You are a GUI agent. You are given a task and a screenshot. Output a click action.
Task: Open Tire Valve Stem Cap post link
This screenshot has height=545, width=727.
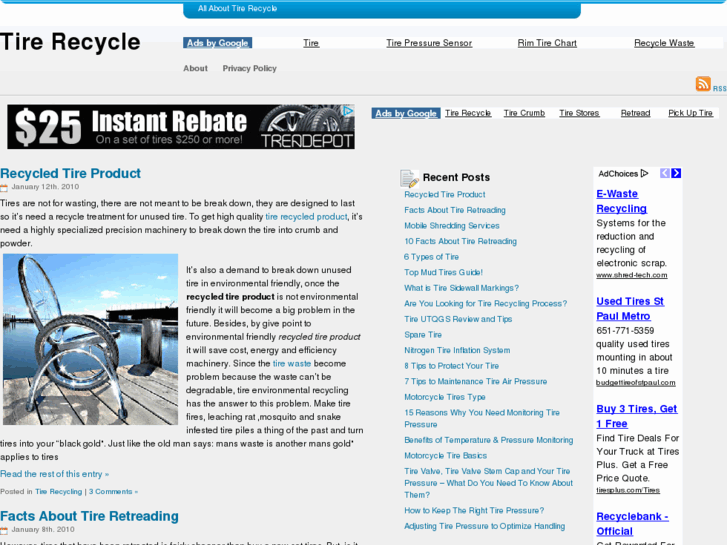(488, 483)
